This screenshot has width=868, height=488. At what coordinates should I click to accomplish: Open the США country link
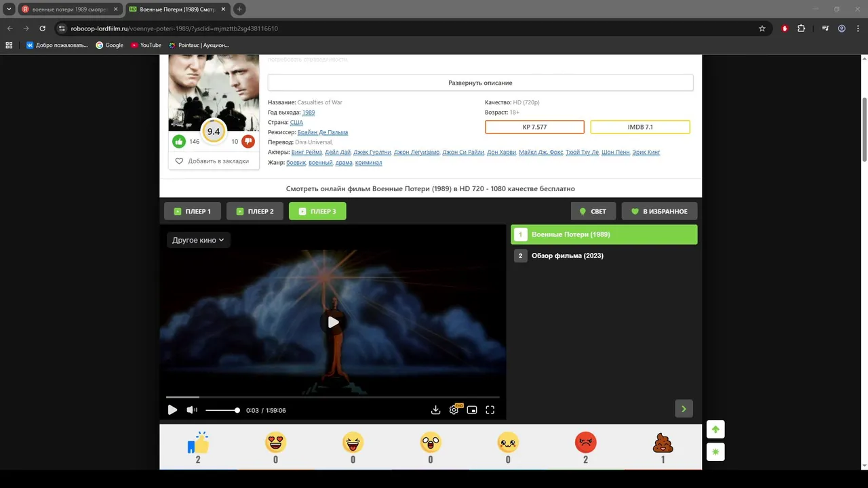pos(296,123)
